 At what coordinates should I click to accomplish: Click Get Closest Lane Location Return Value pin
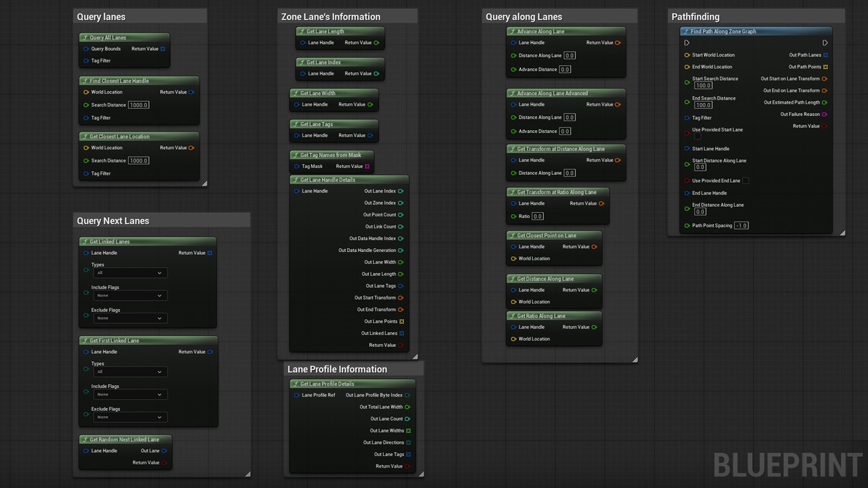pyautogui.click(x=191, y=148)
